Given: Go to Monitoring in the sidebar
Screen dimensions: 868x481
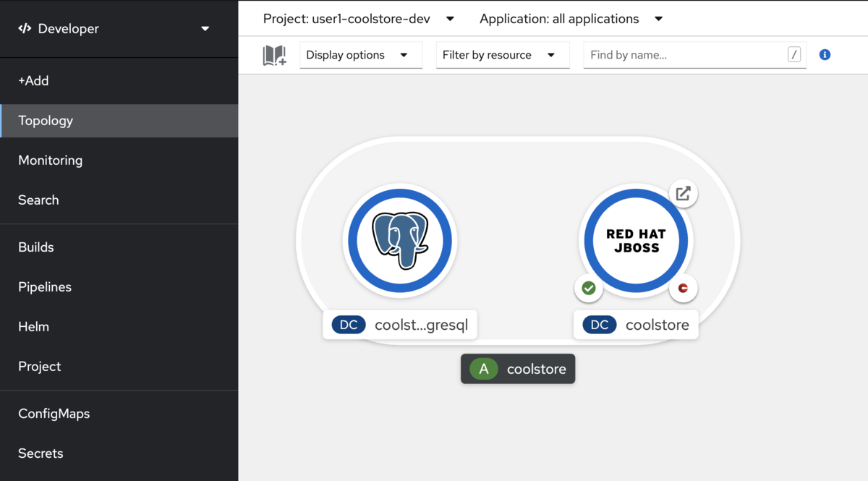Looking at the screenshot, I should [x=119, y=161].
